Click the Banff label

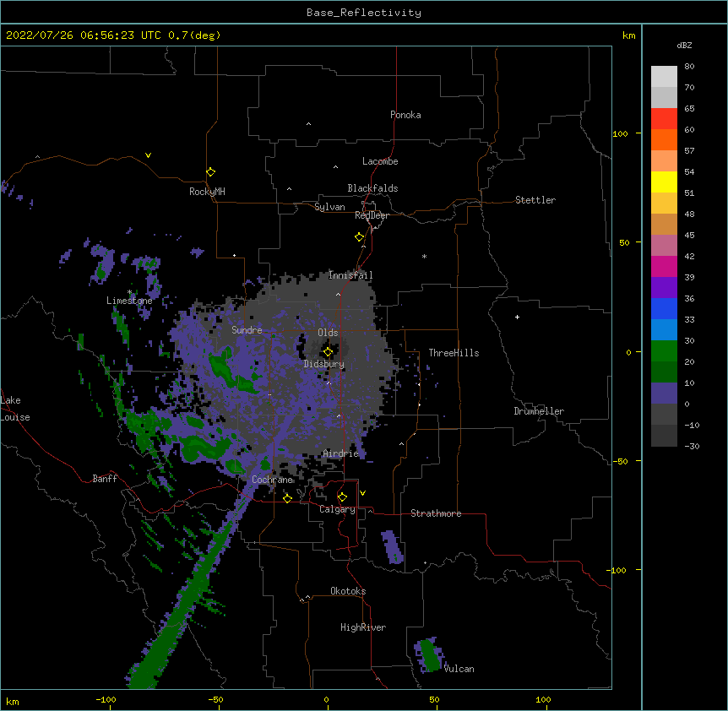(x=105, y=479)
